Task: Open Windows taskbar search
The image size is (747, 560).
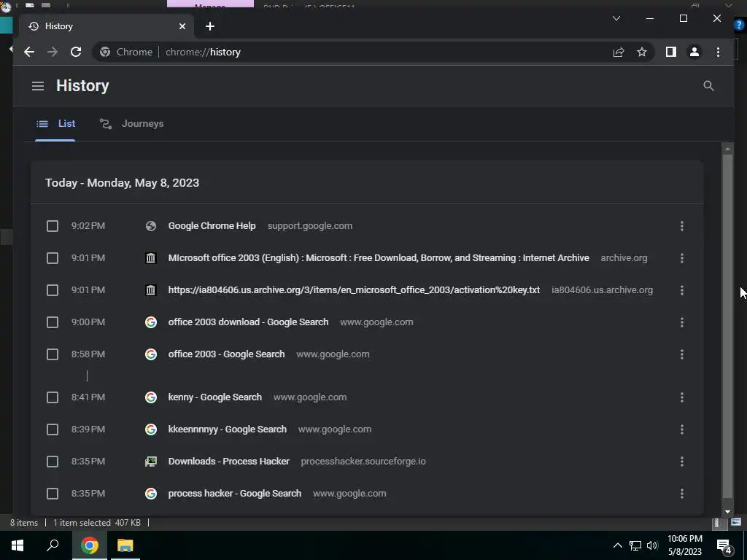Action: coord(53,545)
